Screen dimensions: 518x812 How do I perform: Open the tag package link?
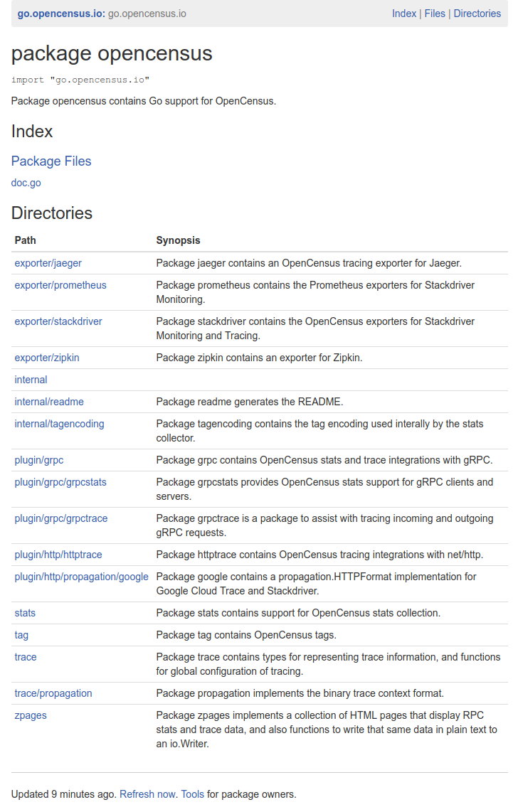click(21, 635)
